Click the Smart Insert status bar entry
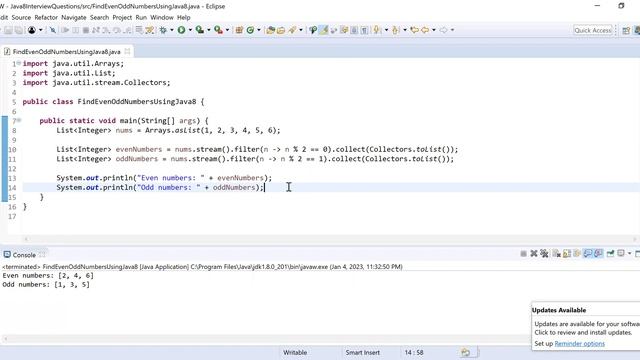 (x=362, y=352)
